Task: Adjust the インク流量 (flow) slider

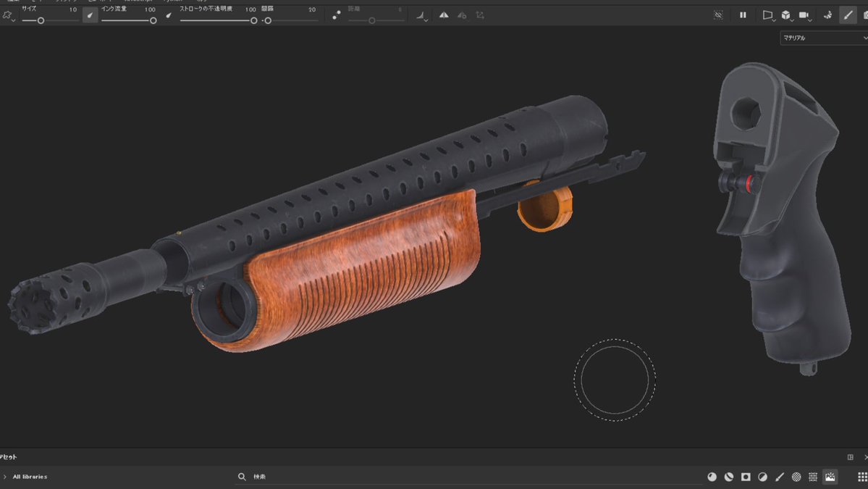Action: pyautogui.click(x=129, y=20)
